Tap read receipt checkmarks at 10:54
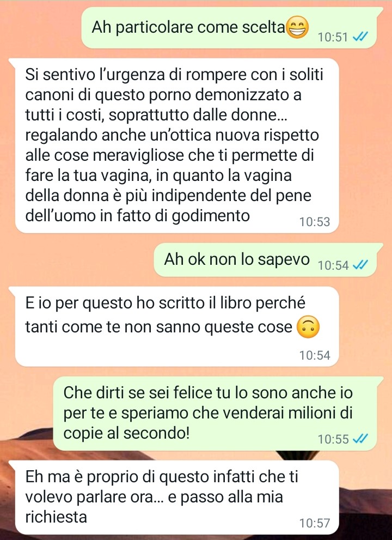The height and width of the screenshot is (540, 392). pyautogui.click(x=360, y=265)
